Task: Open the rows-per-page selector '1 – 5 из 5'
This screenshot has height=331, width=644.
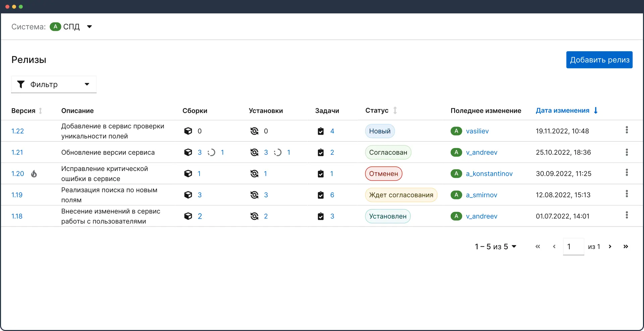Action: click(495, 247)
